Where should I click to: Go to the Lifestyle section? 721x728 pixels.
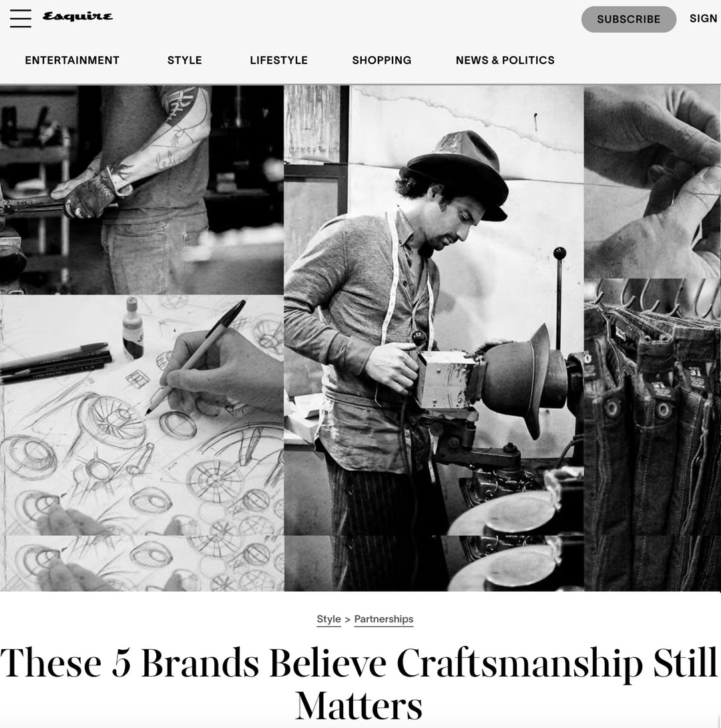click(279, 60)
